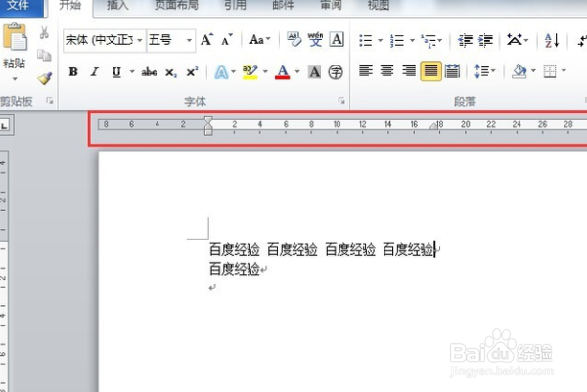Open the clipboard pane dialog launcher

coord(50,101)
